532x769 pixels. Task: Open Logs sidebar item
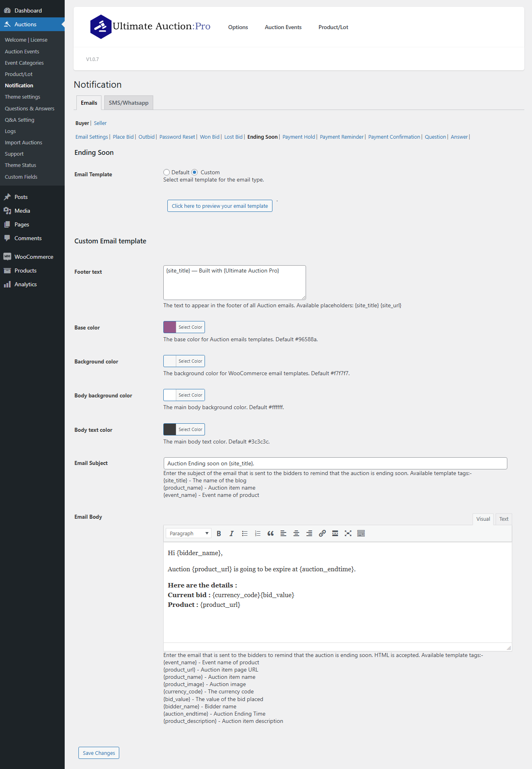(x=11, y=131)
